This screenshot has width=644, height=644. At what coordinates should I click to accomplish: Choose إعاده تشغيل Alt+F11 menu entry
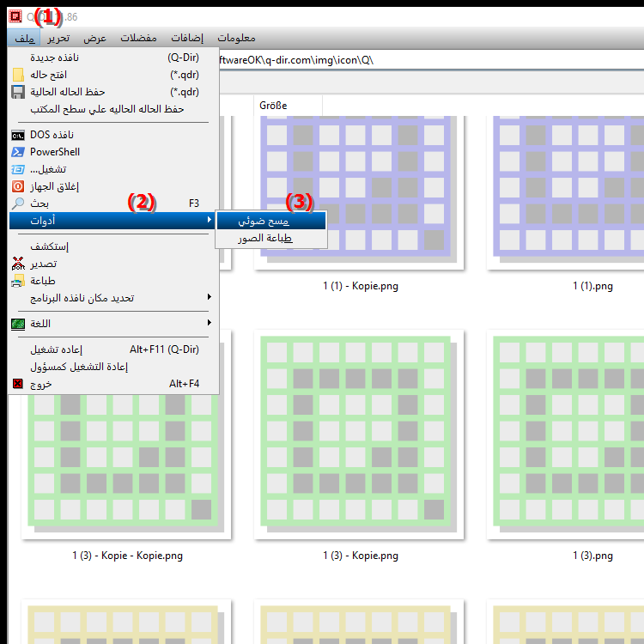click(x=113, y=349)
